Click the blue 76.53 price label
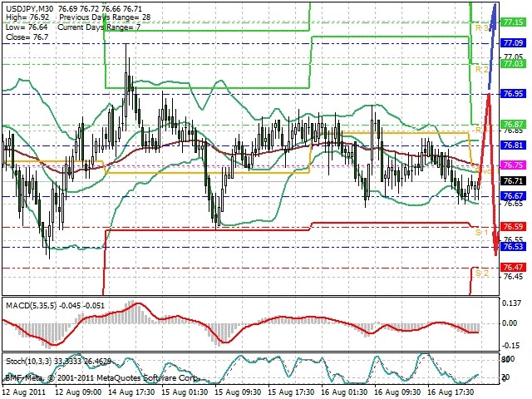 click(x=514, y=246)
